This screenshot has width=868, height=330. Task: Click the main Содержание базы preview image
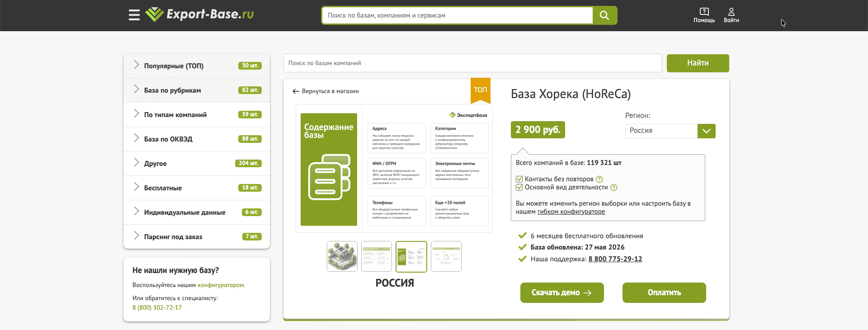tap(394, 169)
